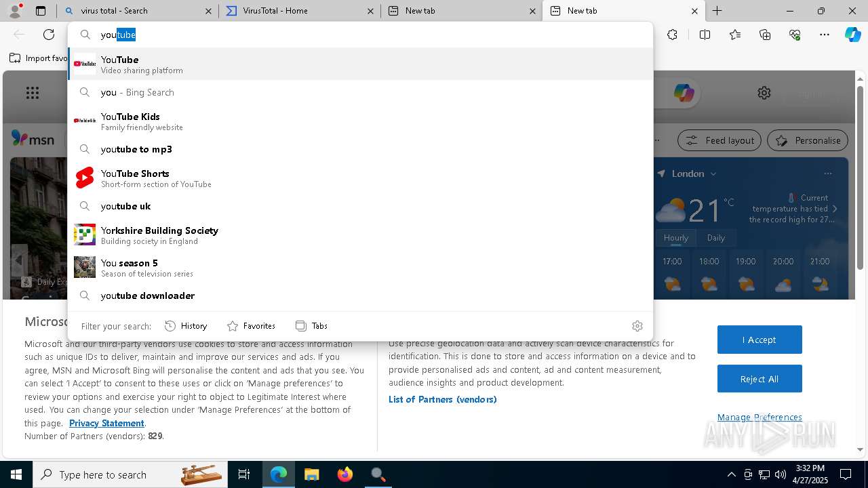This screenshot has width=868, height=488.
Task: Expand the temperature record news chevron
Action: [835, 209]
